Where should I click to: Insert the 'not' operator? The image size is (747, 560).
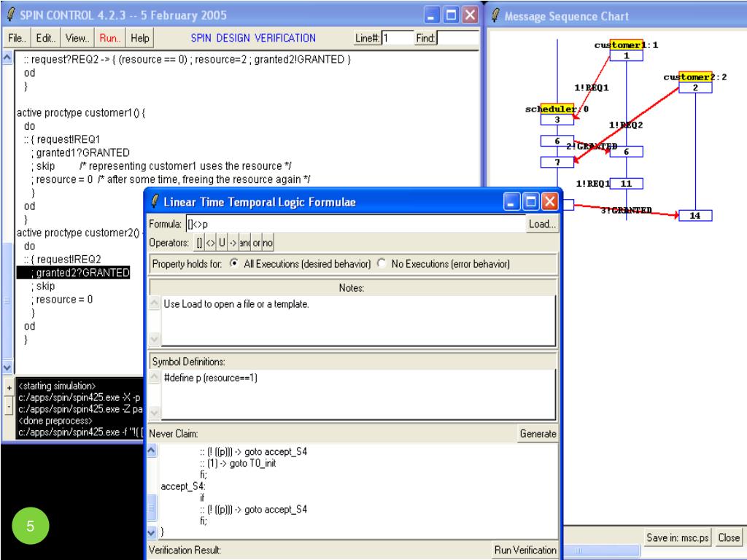click(268, 242)
